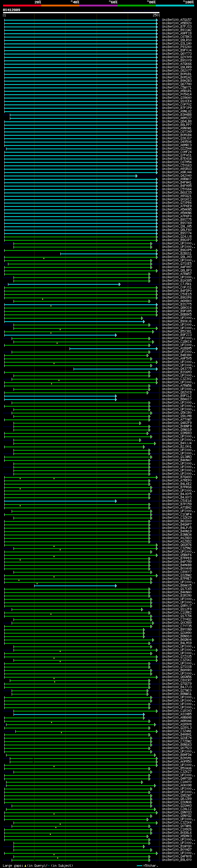Image resolution: width=197 pixels, height=868 pixels.
Task: Select UniRef100_A7QK66 entry
Action: (177, 64)
